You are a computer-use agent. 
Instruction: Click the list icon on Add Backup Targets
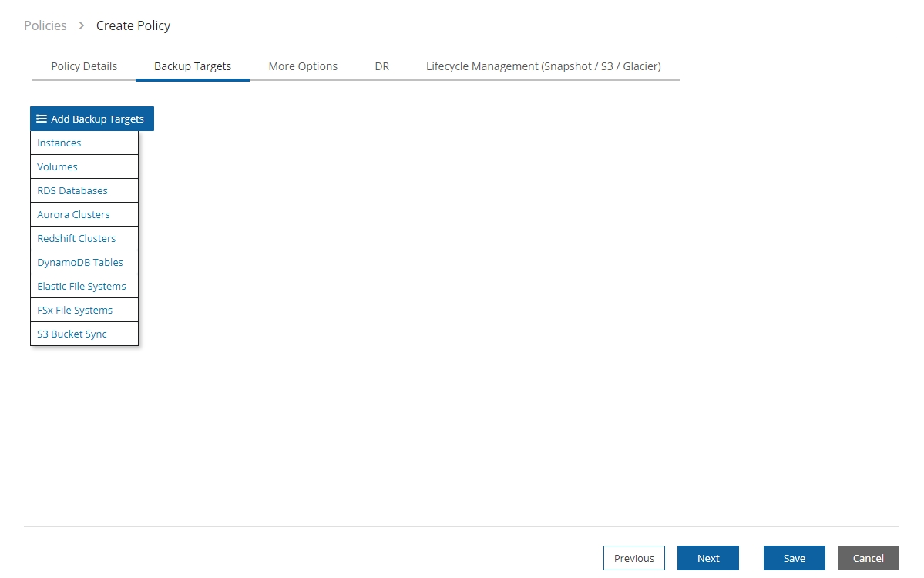42,119
